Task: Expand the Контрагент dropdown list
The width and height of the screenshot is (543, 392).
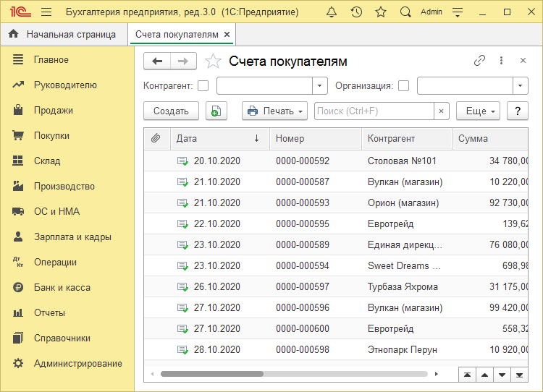Action: point(320,86)
